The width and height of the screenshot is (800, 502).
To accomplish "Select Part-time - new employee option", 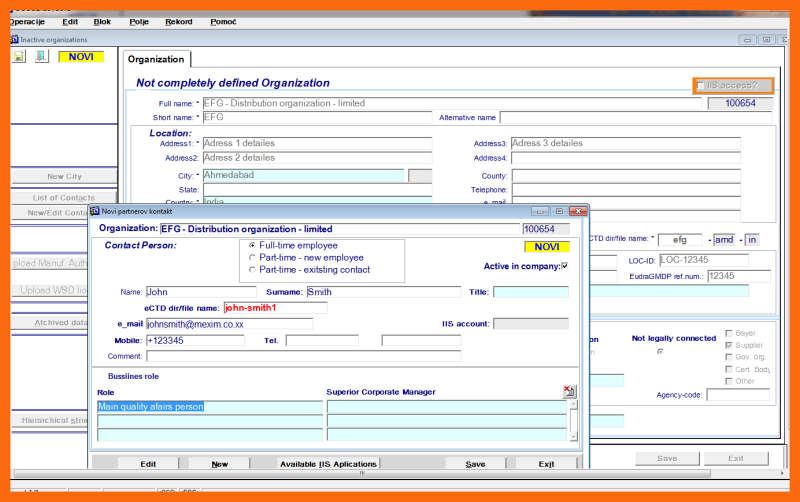I will pyautogui.click(x=252, y=257).
